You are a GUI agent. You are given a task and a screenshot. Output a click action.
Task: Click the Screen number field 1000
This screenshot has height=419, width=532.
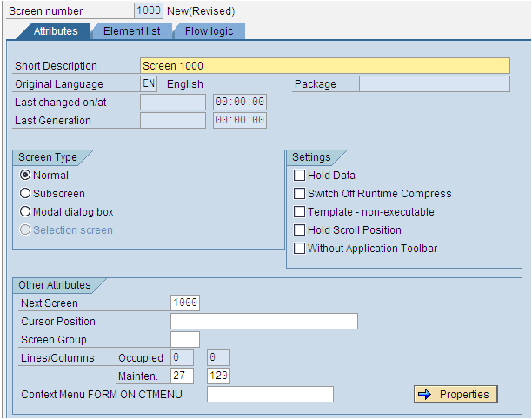click(x=149, y=10)
